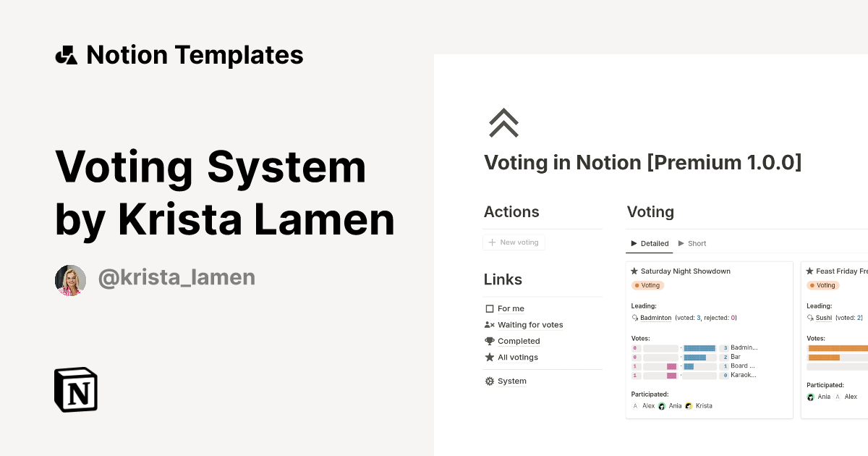Open the Voting status pill on Feast Friday
Image resolution: width=868 pixels, height=456 pixels.
coord(823,285)
